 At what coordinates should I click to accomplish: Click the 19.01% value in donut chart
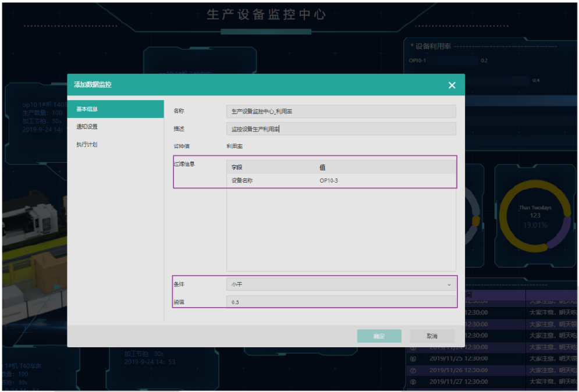pyautogui.click(x=535, y=225)
